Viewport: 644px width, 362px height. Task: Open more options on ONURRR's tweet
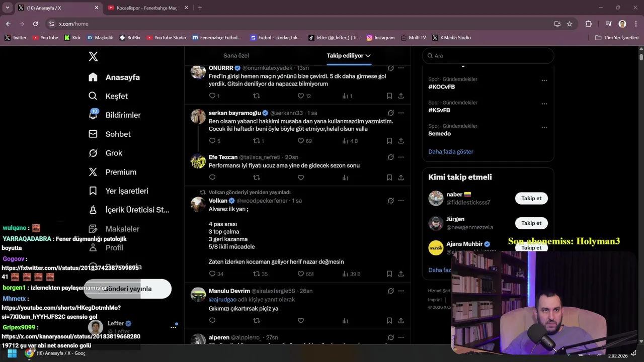point(401,68)
